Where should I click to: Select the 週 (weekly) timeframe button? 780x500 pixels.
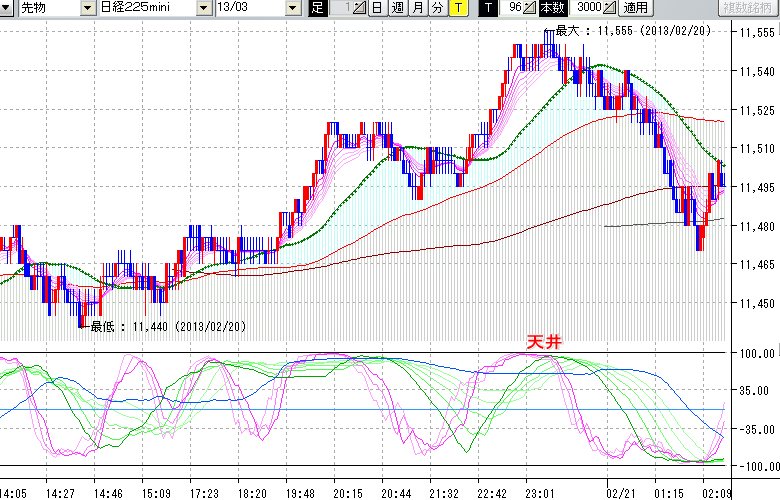(397, 8)
